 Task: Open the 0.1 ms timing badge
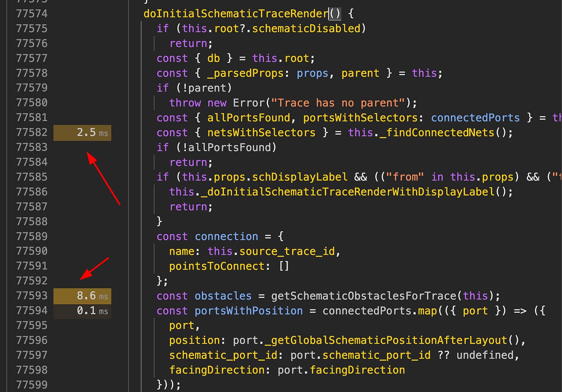82,311
